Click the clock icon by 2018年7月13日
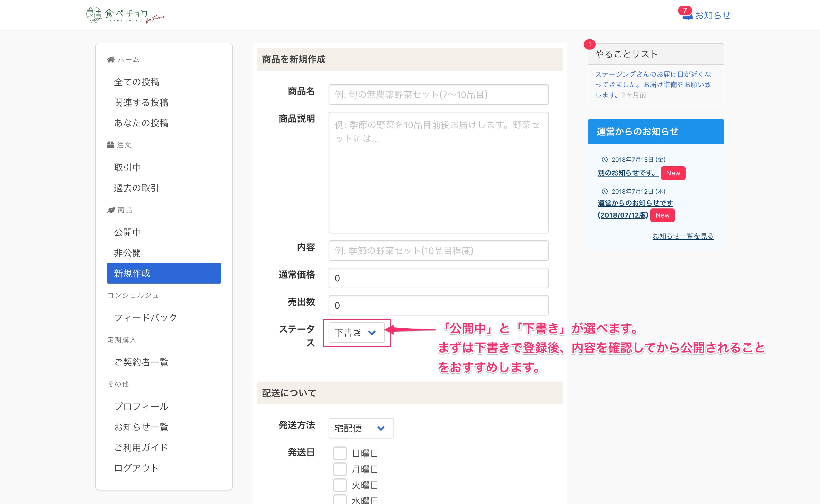This screenshot has height=504, width=820. 604,160
